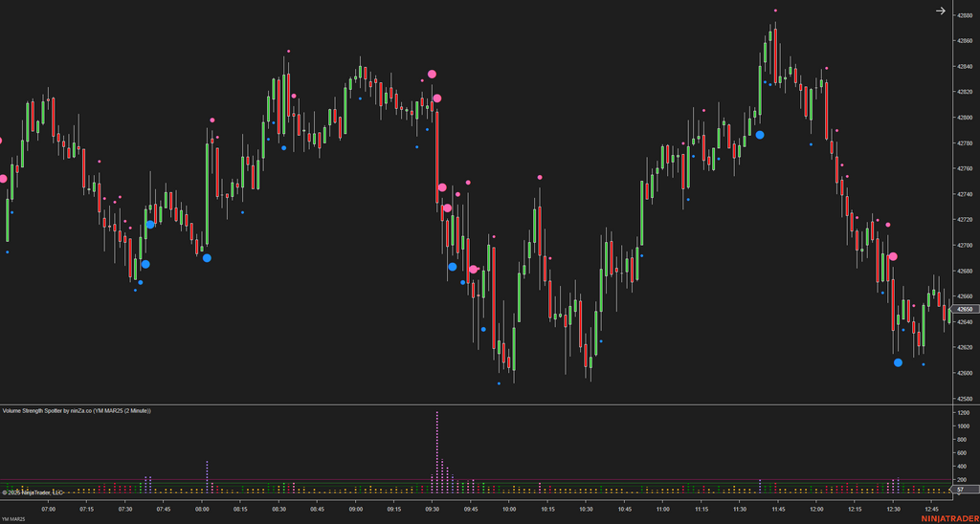Click the 09:30 time axis label
980x524 pixels.
click(432, 509)
